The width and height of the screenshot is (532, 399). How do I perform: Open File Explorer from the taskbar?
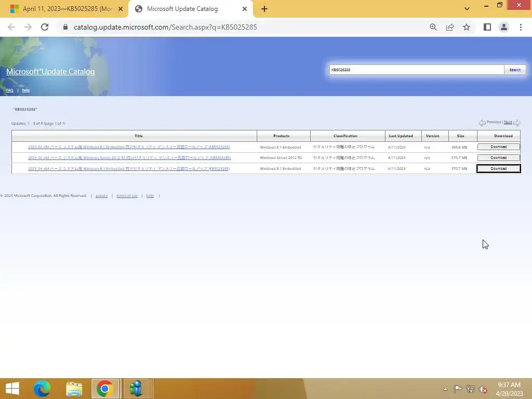tap(74, 389)
